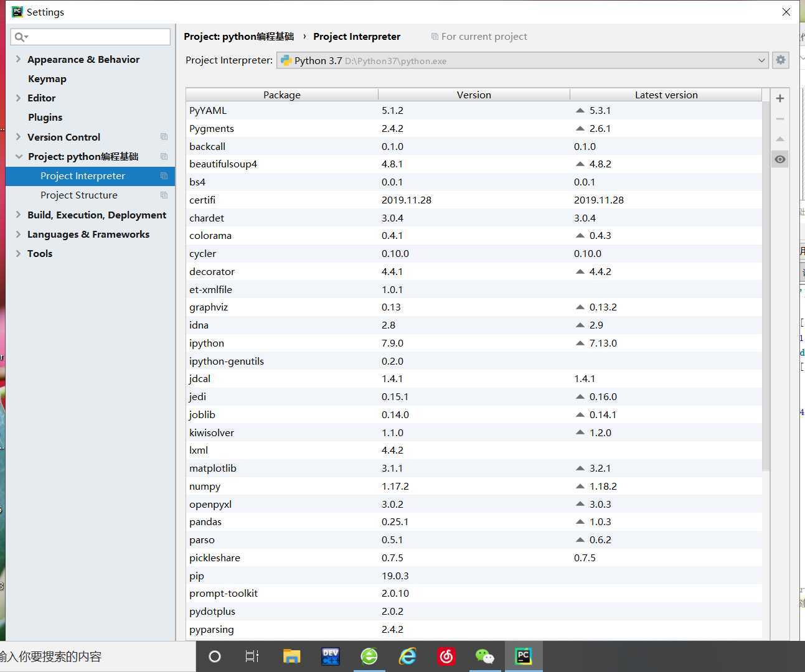805x672 pixels.
Task: Open NetEase Music from taskbar
Action: pos(446,656)
